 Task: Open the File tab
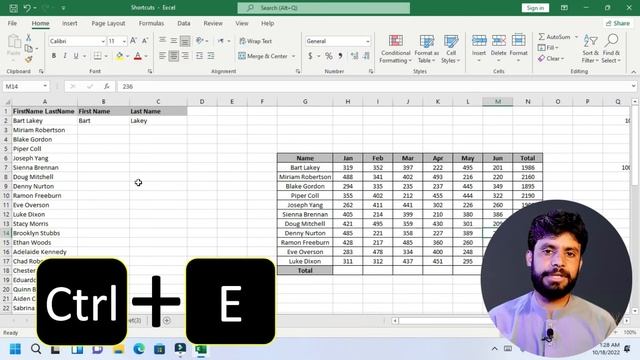pyautogui.click(x=12, y=23)
